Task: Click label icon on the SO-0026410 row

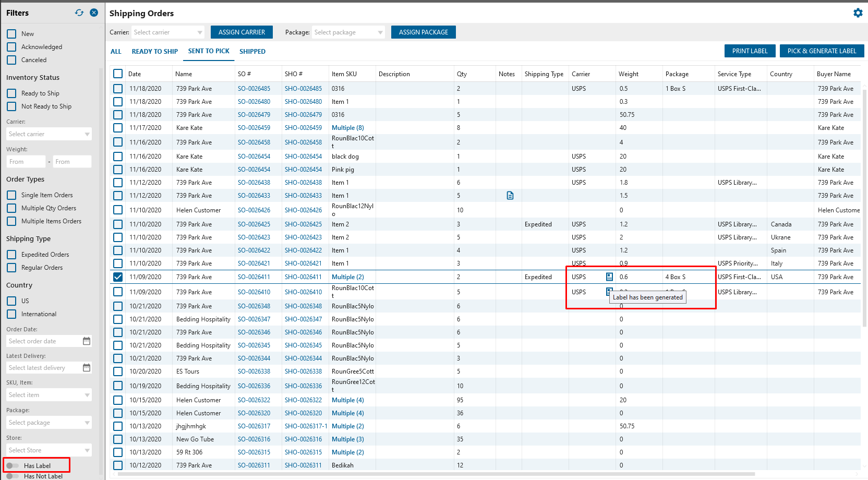Action: tap(608, 291)
